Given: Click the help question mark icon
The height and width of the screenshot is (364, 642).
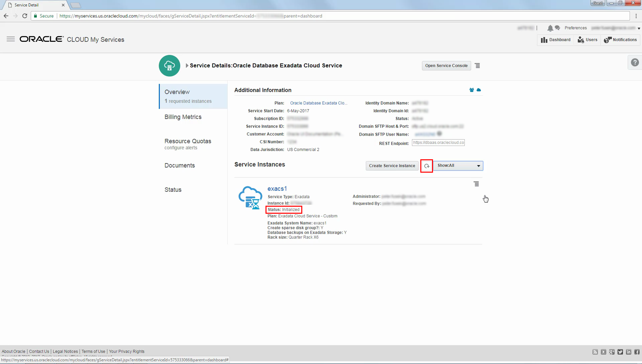Looking at the screenshot, I should pos(635,62).
